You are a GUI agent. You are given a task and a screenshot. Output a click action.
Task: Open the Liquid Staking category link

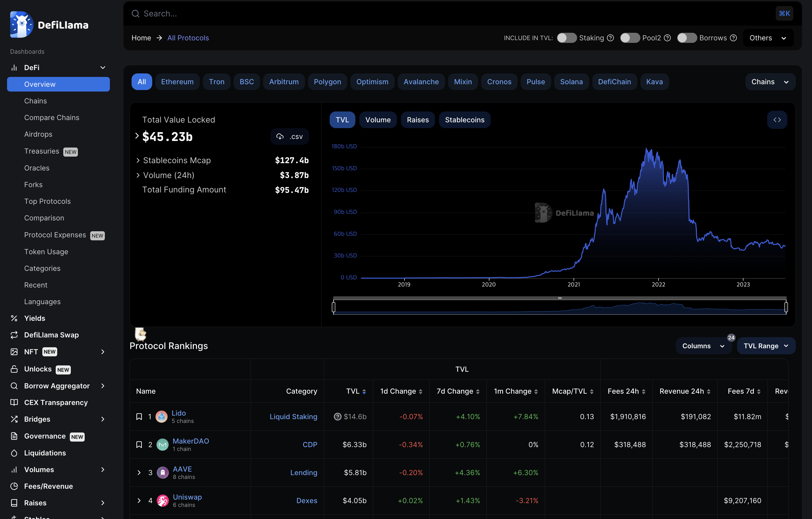(x=293, y=416)
